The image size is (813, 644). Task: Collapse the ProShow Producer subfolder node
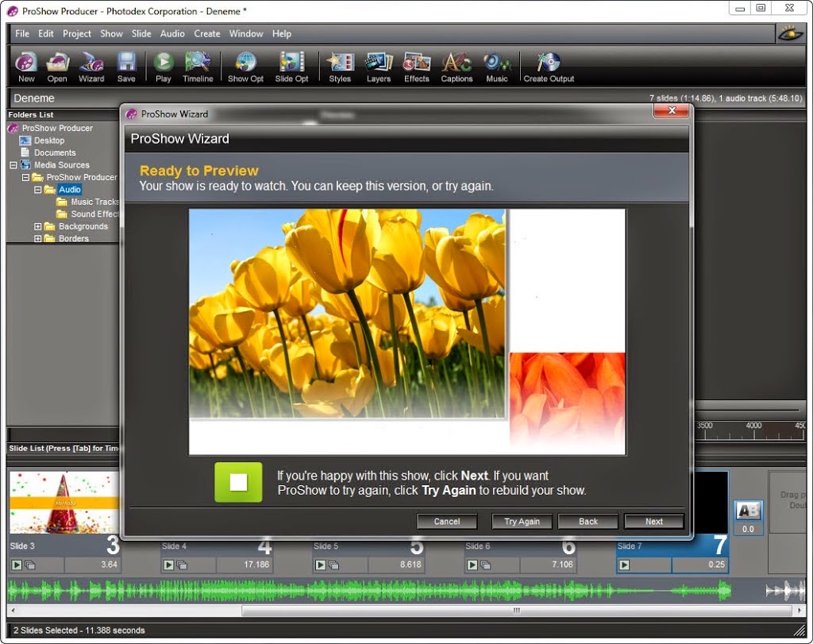pos(25,177)
